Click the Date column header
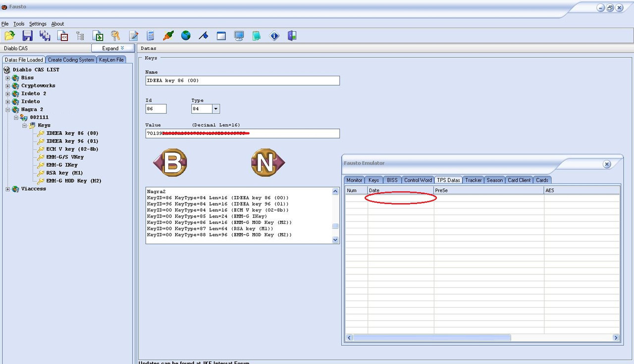 (401, 190)
